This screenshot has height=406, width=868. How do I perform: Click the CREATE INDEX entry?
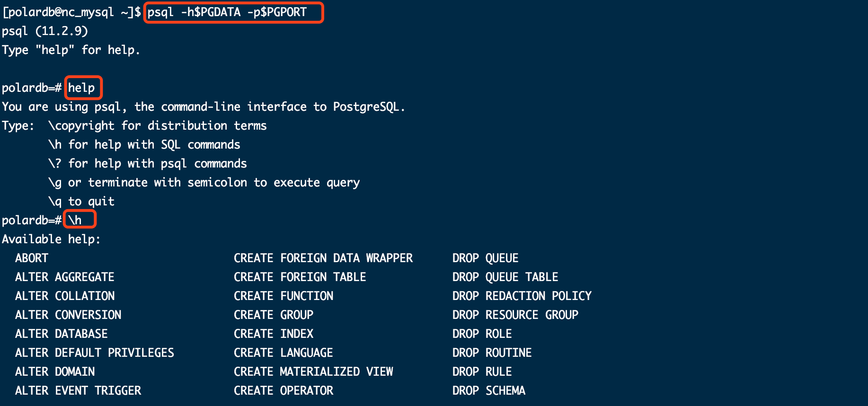pyautogui.click(x=274, y=334)
